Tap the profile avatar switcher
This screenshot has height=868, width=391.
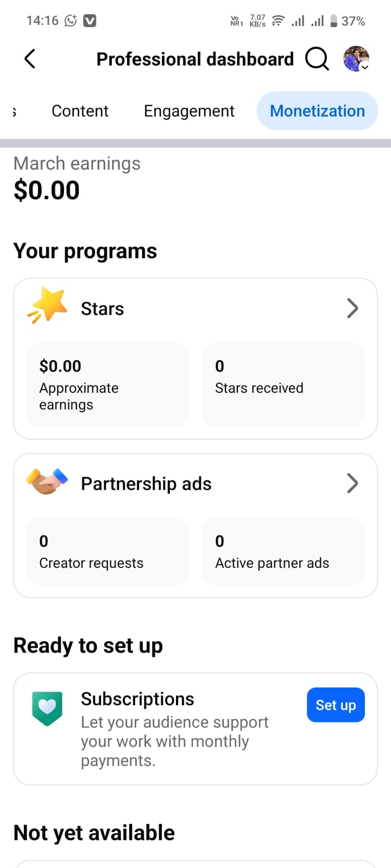tap(356, 59)
